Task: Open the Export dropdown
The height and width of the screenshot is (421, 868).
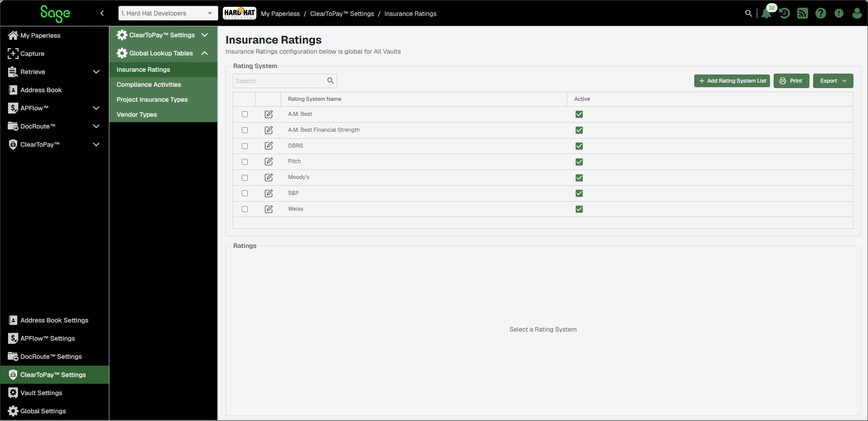Action: 833,81
